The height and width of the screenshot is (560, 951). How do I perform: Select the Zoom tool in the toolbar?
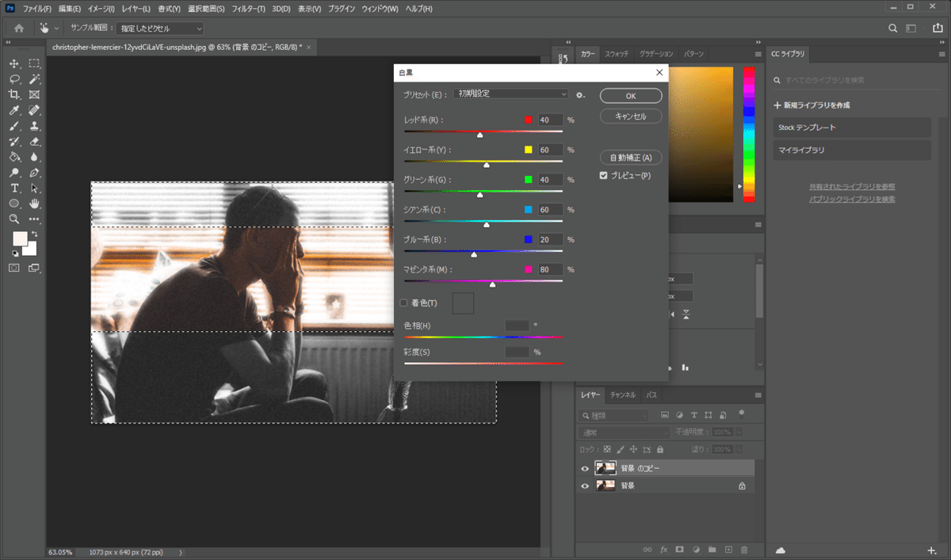pos(14,219)
